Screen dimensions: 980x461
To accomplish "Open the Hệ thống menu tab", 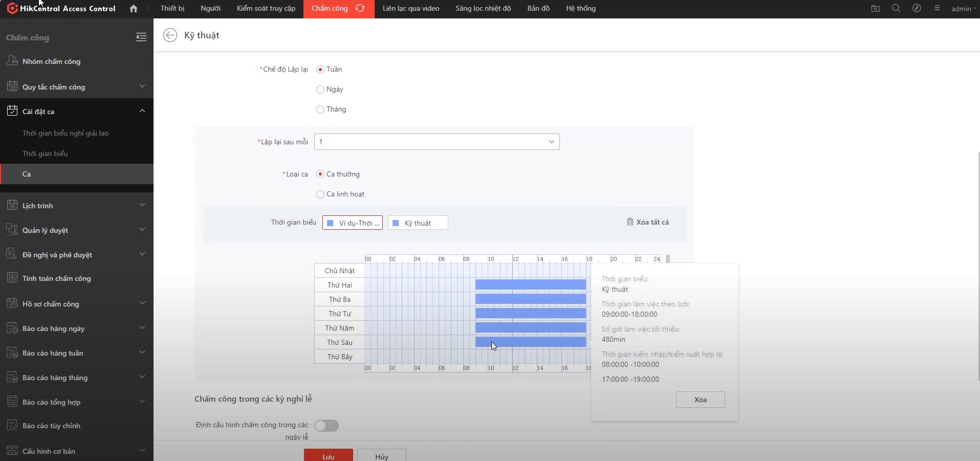I will pyautogui.click(x=580, y=9).
